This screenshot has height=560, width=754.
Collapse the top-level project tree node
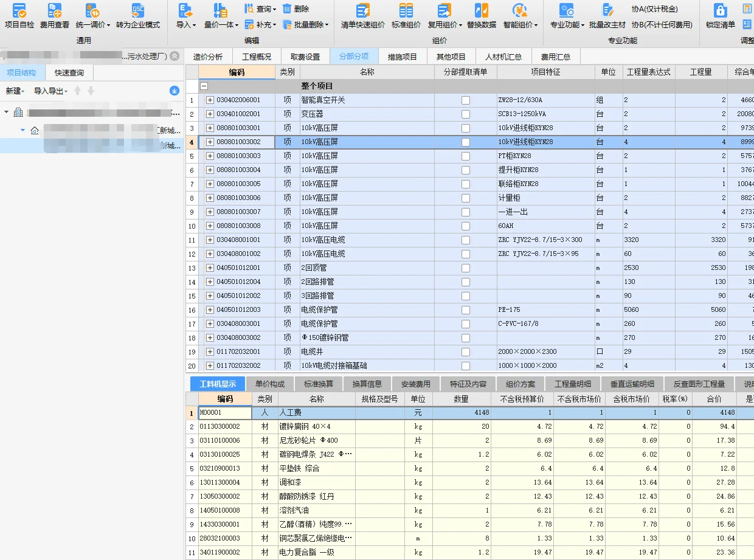[7, 112]
